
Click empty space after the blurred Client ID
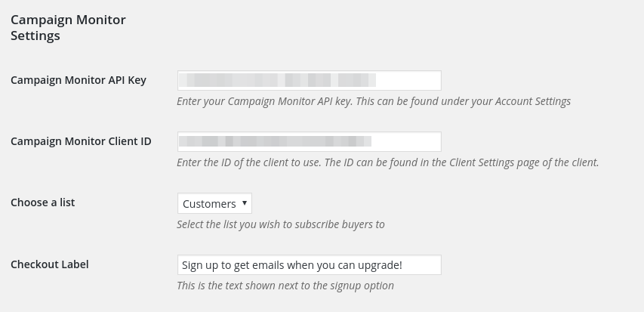[406, 141]
